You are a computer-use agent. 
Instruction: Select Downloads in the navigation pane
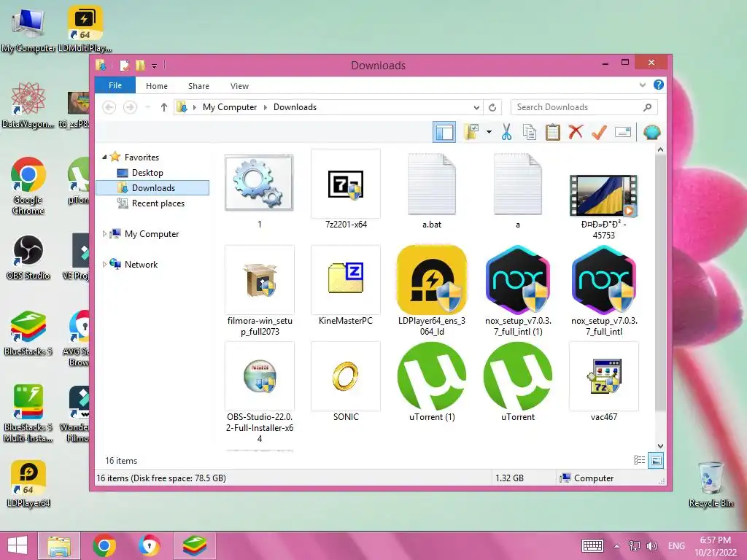coord(152,187)
